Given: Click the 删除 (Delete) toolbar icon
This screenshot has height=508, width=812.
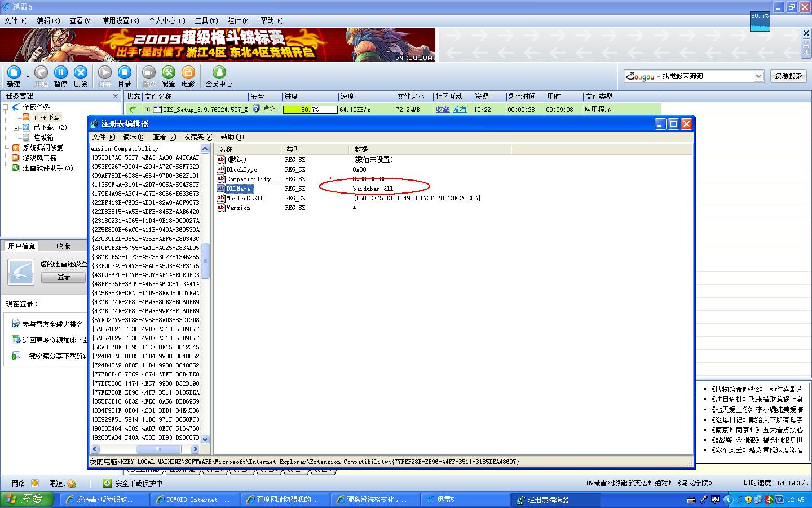Looking at the screenshot, I should pyautogui.click(x=81, y=72).
